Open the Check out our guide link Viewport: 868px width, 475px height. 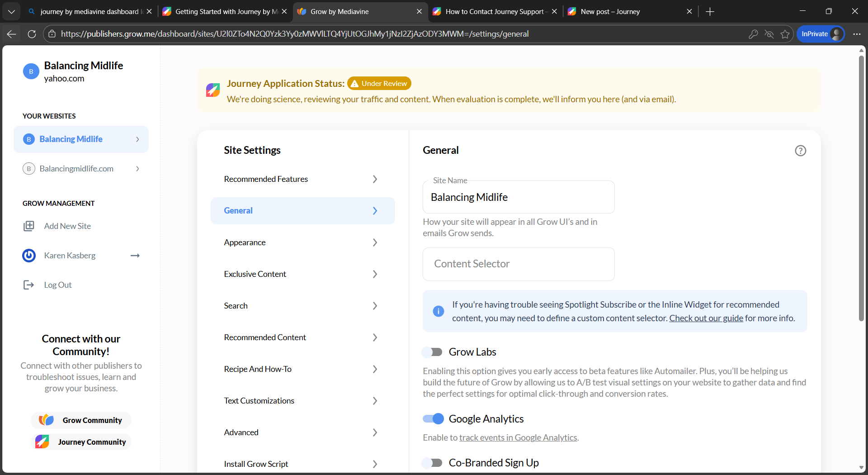click(706, 318)
